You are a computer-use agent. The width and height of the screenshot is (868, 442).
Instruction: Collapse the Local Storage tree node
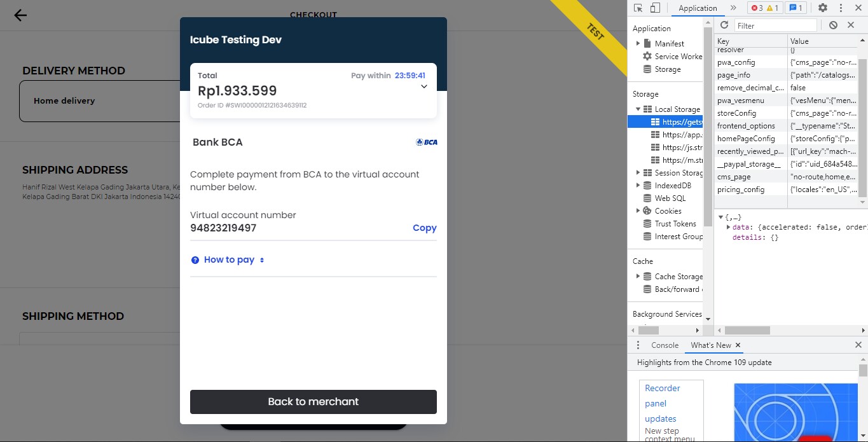coord(638,109)
